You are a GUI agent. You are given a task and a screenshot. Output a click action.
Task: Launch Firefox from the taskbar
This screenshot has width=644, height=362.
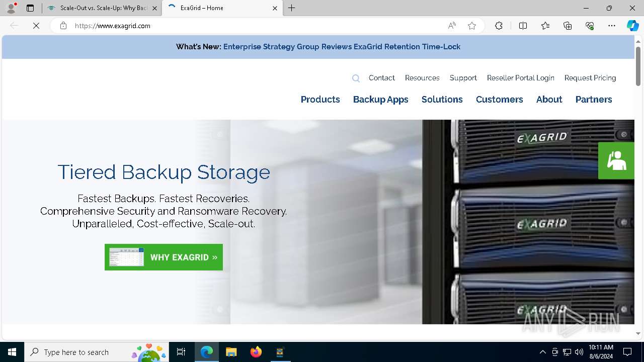tap(256, 352)
